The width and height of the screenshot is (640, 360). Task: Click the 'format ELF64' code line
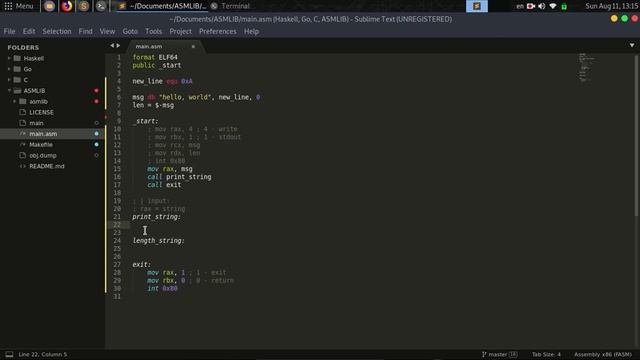pos(155,58)
